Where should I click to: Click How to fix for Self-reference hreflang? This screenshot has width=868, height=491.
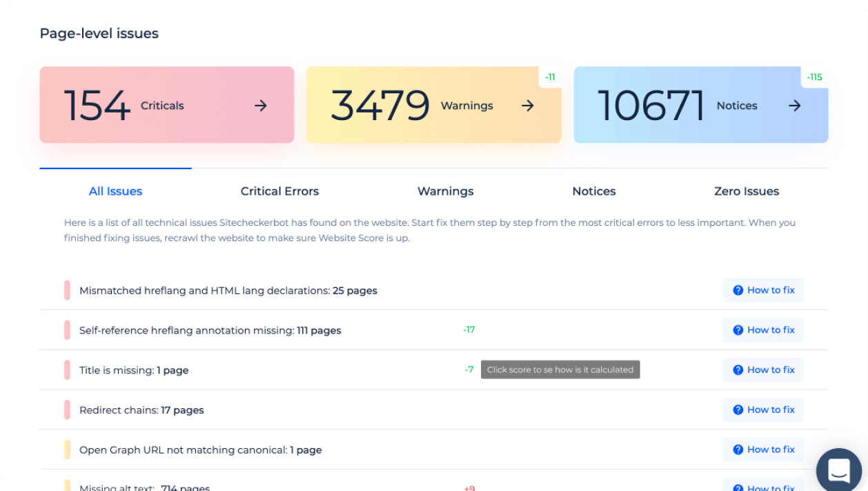763,330
